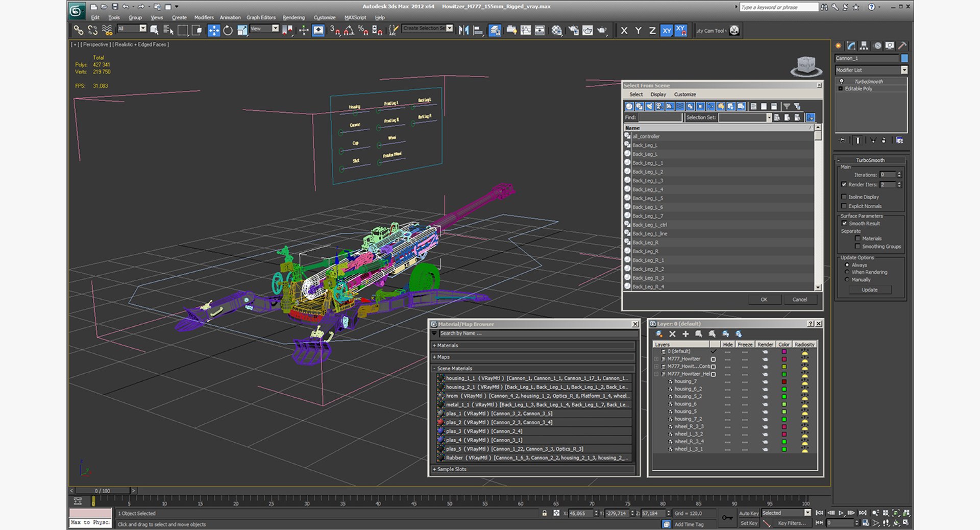
Task: Click Delete layer X icon in Layer window
Action: (x=672, y=334)
